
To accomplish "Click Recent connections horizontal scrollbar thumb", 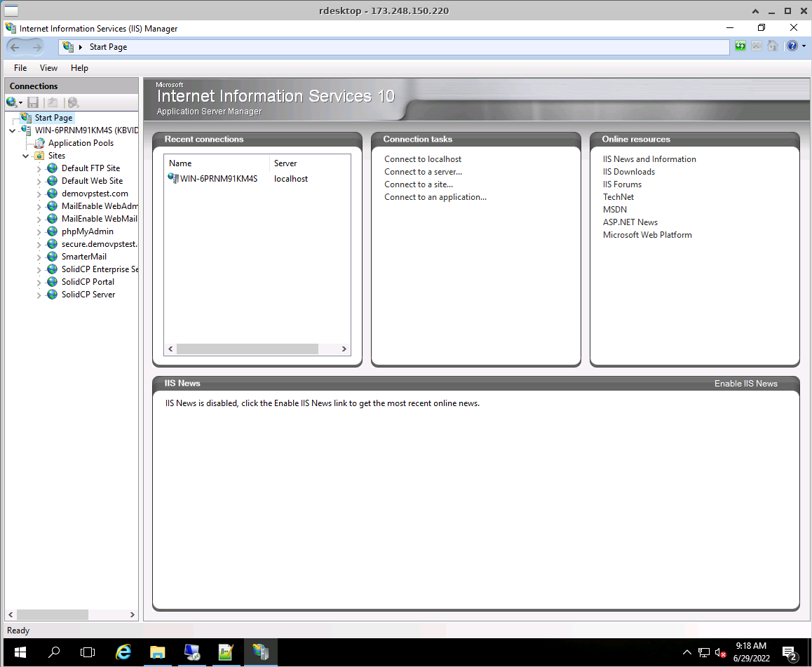I will (x=248, y=349).
